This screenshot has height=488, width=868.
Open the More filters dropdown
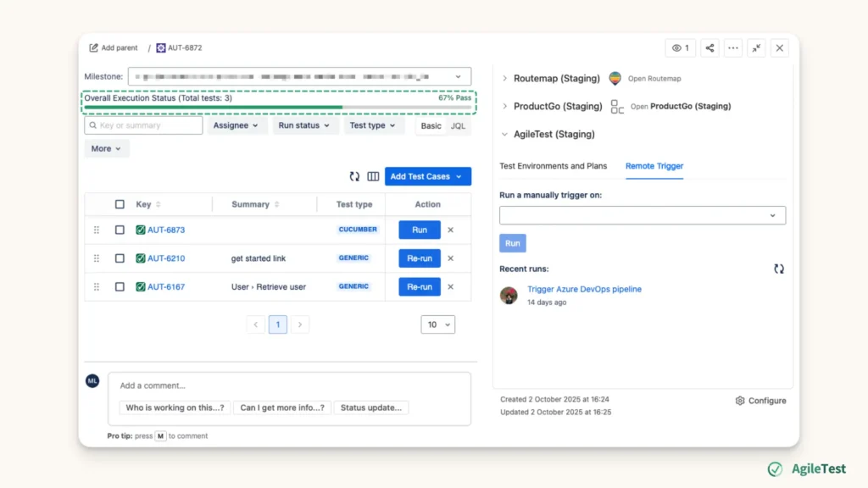[x=106, y=149]
